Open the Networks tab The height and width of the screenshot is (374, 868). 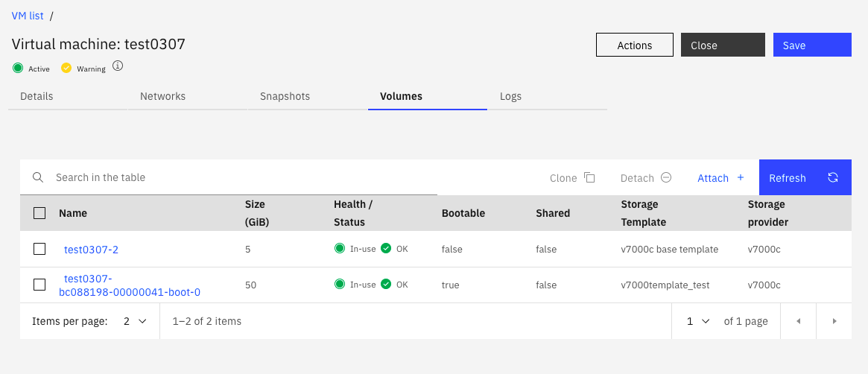coord(162,96)
